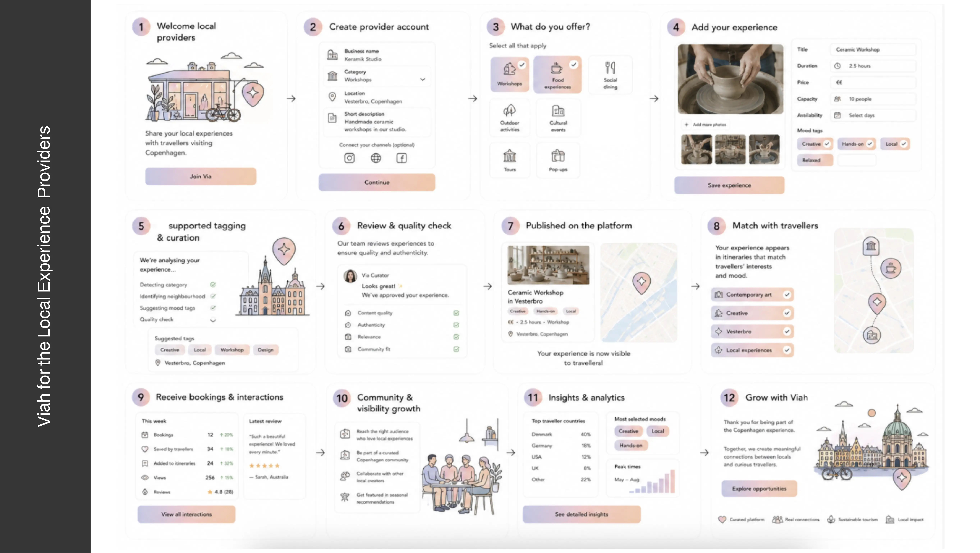Choose the Pop-ups tile
980x553 pixels.
tap(558, 160)
